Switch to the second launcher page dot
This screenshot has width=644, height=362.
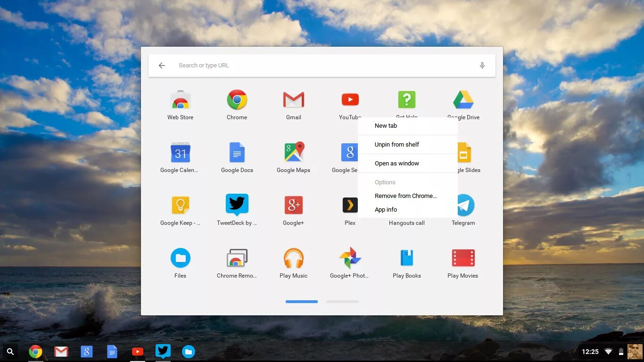click(x=342, y=302)
